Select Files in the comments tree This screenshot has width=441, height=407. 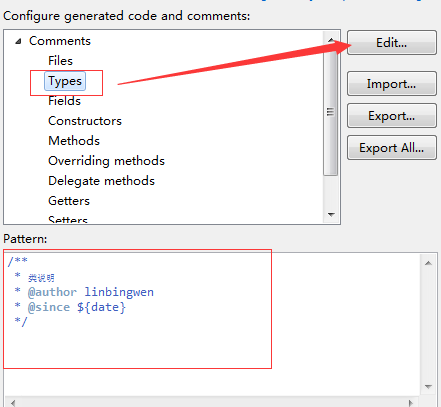click(60, 61)
